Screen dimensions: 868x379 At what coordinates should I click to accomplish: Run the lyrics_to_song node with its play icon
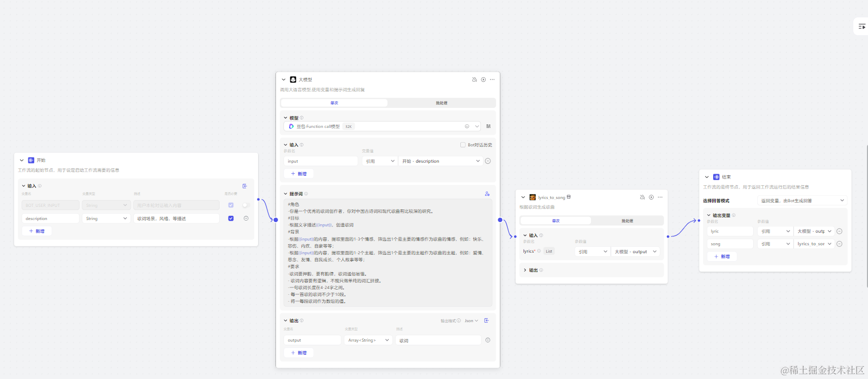coord(651,197)
